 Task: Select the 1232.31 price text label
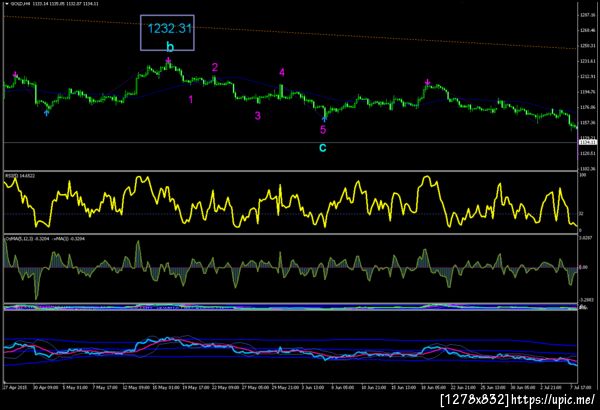pyautogui.click(x=169, y=28)
